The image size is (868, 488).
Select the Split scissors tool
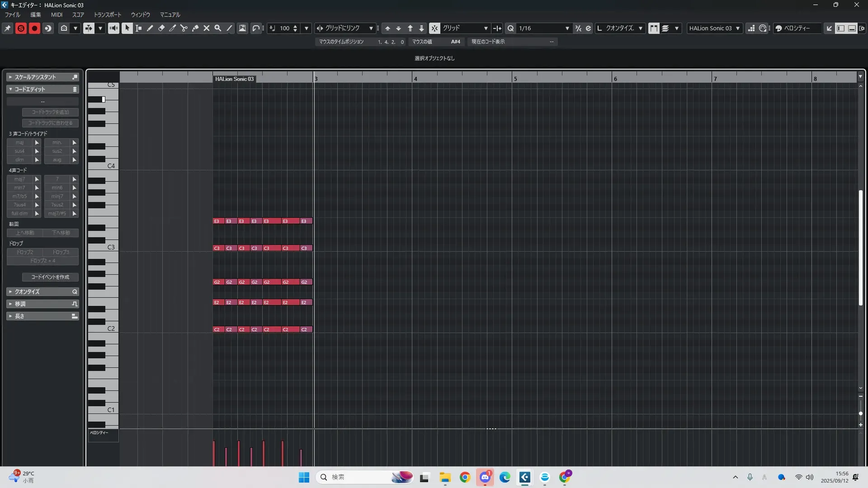tap(184, 28)
